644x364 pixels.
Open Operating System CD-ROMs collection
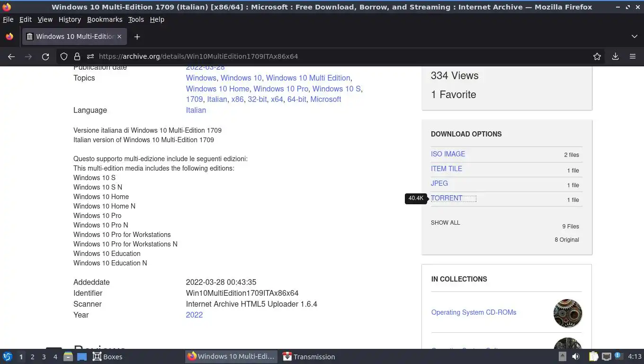point(474,312)
